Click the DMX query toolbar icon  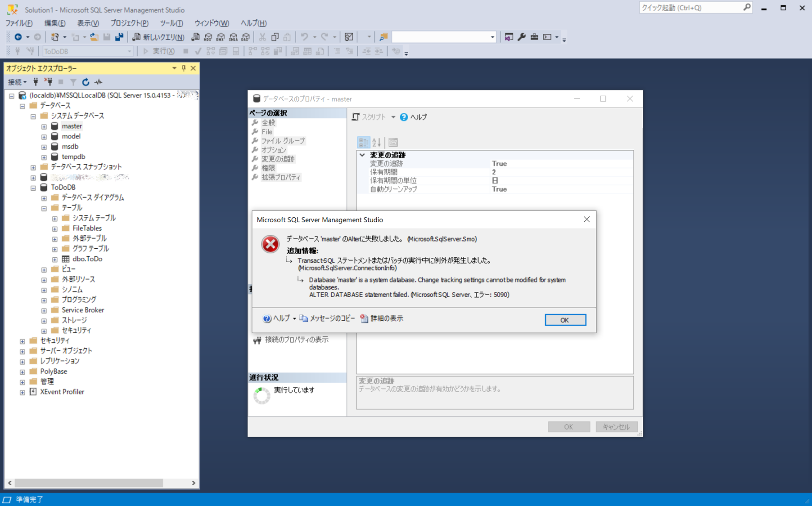(x=221, y=37)
